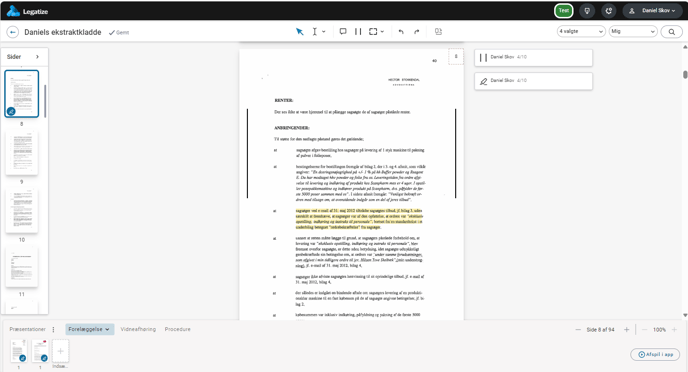Redo the last action

(417, 32)
